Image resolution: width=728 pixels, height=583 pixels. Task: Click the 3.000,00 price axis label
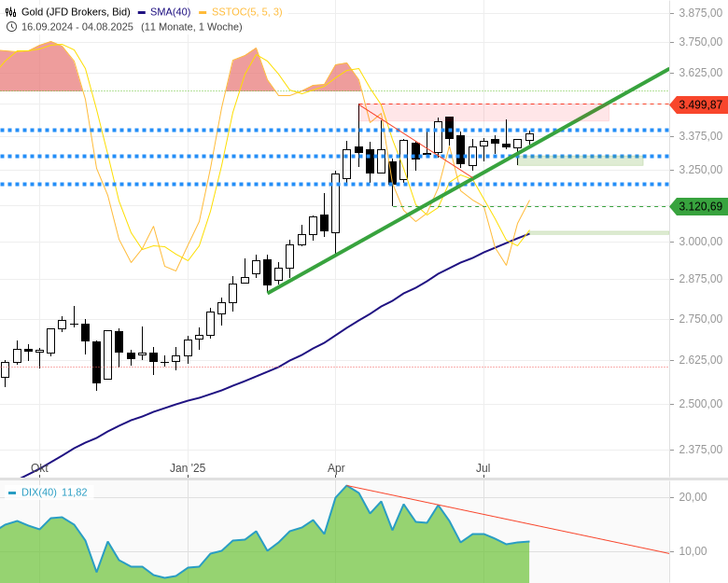[701, 242]
